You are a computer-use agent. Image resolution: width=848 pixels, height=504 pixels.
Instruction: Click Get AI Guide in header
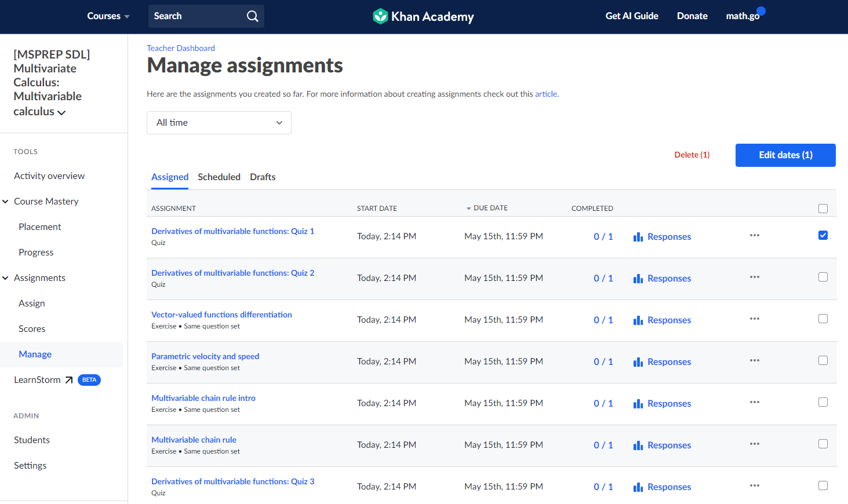[632, 16]
